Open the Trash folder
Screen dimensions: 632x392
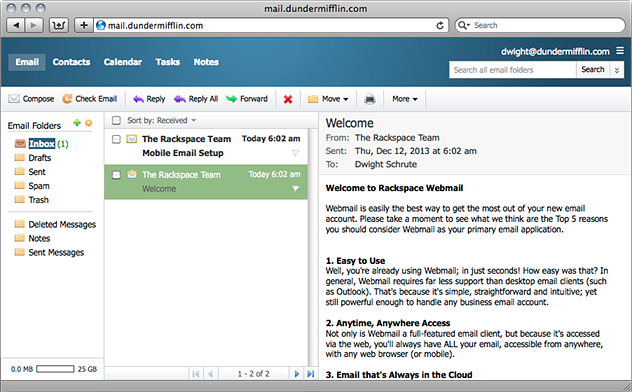point(38,200)
